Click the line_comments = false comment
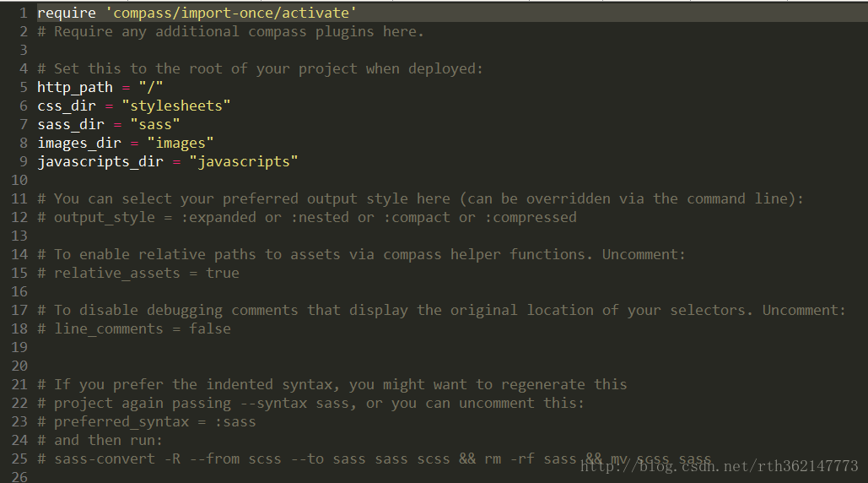This screenshot has height=483, width=868. 134,329
